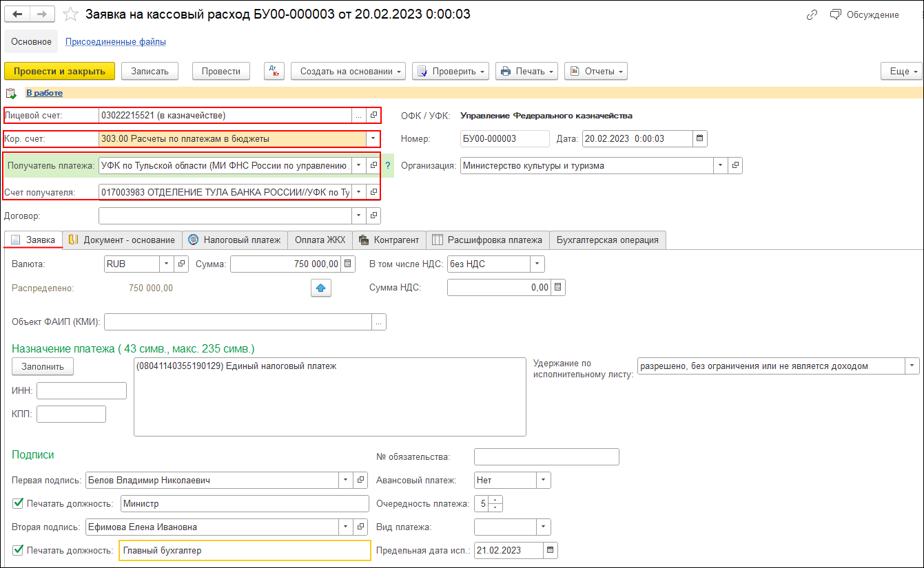Expand Удержание по исполнительному листу dropdown
Image resolution: width=924 pixels, height=568 pixels.
(x=912, y=366)
